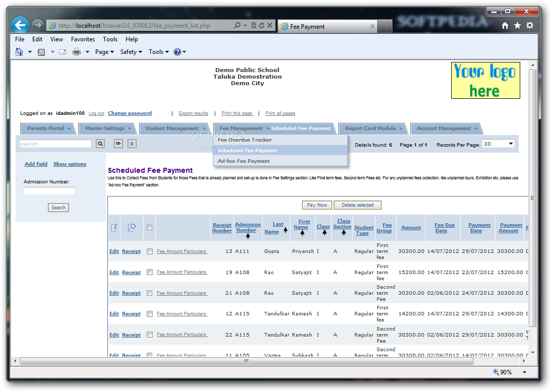Check the box for receipt 19 Rao row

(150, 272)
